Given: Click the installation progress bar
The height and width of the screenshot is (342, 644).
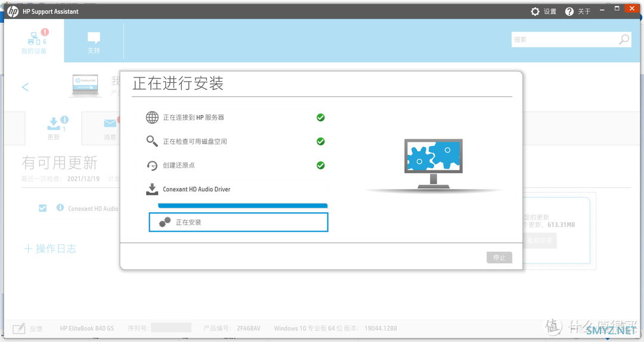Looking at the screenshot, I should [243, 206].
